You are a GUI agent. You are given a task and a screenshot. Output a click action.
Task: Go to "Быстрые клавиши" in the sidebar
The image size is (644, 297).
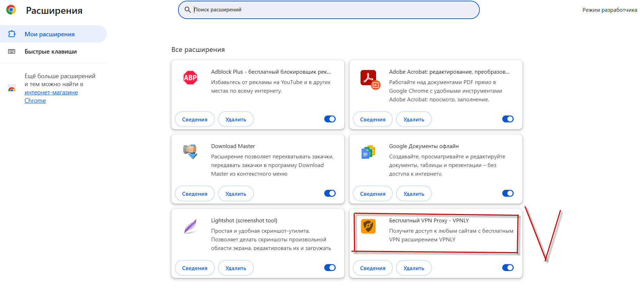(50, 52)
